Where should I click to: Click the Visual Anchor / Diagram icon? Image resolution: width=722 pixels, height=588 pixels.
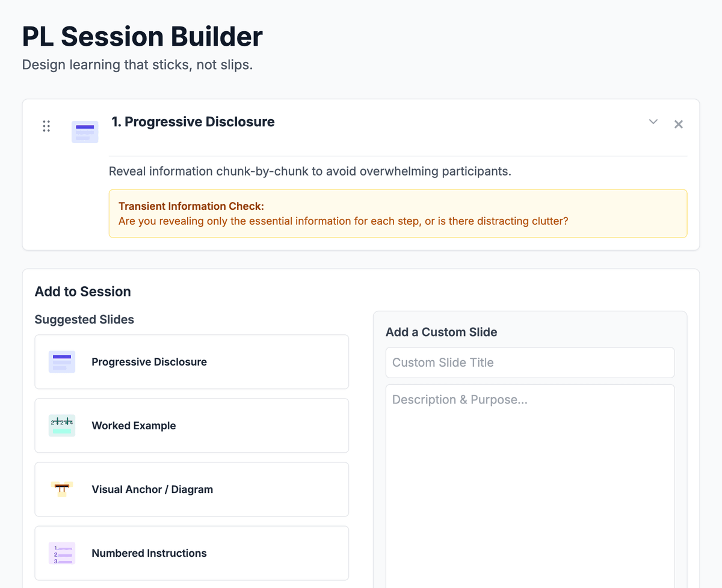coord(62,489)
